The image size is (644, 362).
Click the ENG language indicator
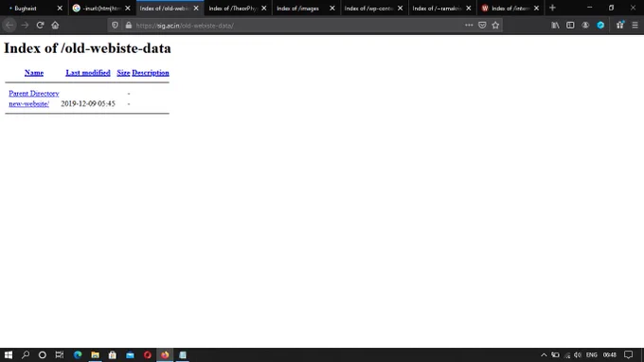tap(591, 355)
